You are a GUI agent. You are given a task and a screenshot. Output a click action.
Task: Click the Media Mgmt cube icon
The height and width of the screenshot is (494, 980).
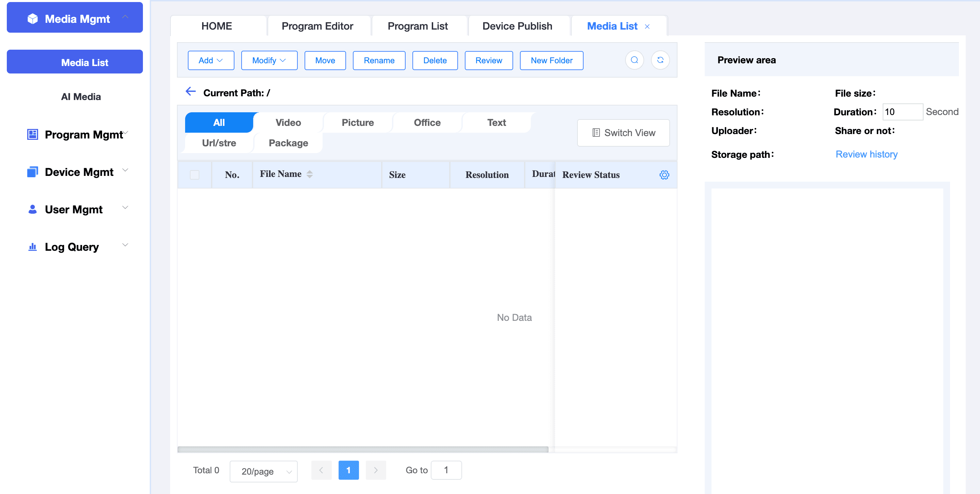tap(33, 19)
